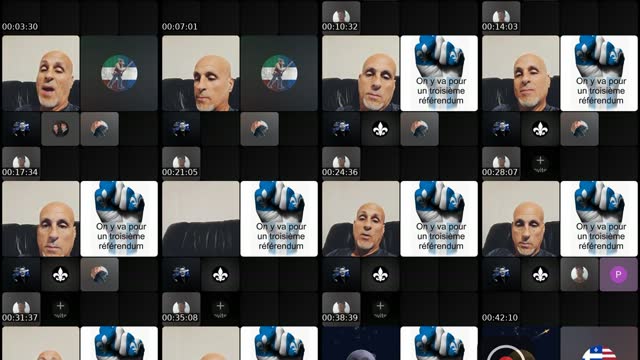Click the 00:28:07 timestamp label

click(x=500, y=172)
